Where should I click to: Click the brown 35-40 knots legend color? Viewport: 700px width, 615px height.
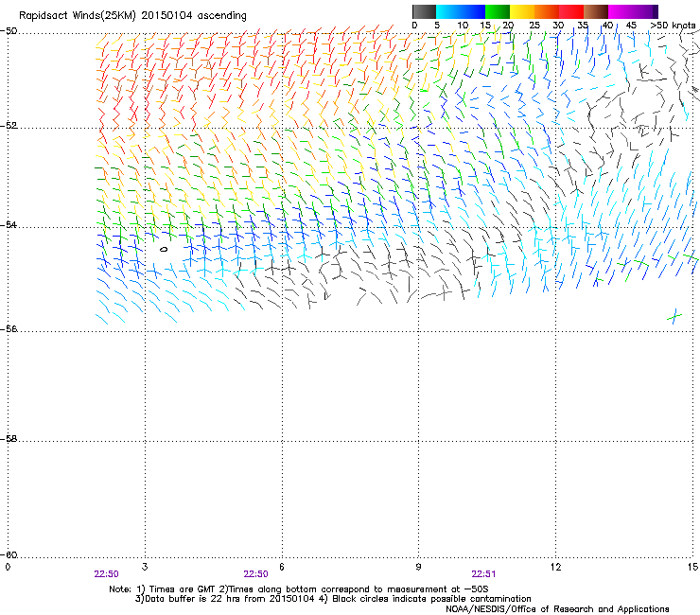[x=596, y=11]
